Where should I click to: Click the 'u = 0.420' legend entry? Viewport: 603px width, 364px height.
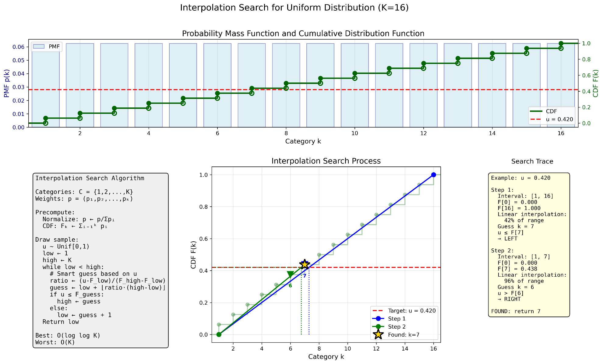pyautogui.click(x=551, y=119)
